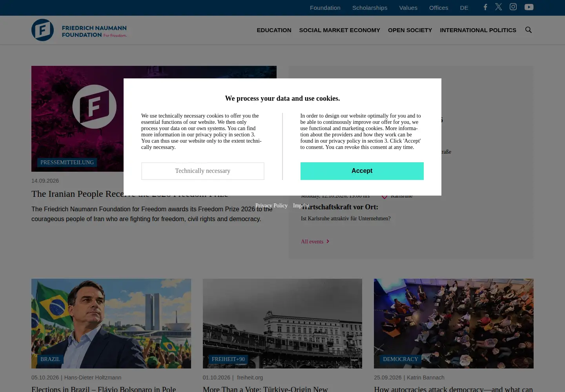This screenshot has height=392, width=565.
Task: Open the Facebook social icon
Action: 485,7
